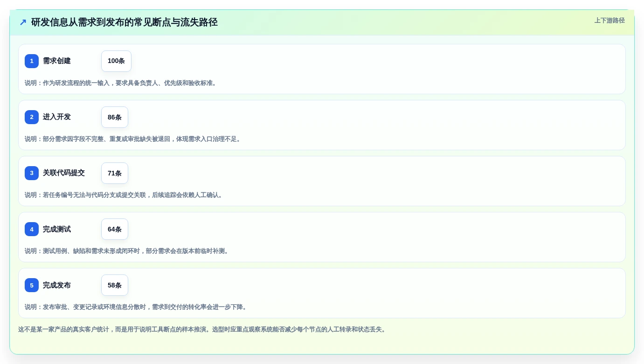Screen dimensions: 644x364
Task: Select the 完成发布 step label
Action: click(x=57, y=285)
